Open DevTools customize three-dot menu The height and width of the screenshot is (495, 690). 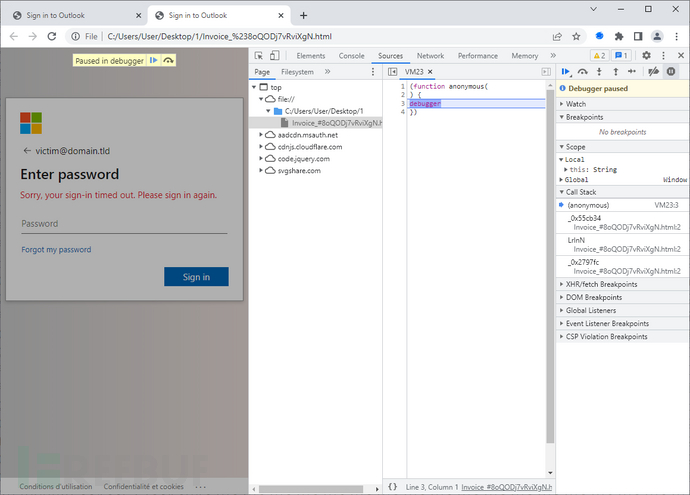coord(663,55)
